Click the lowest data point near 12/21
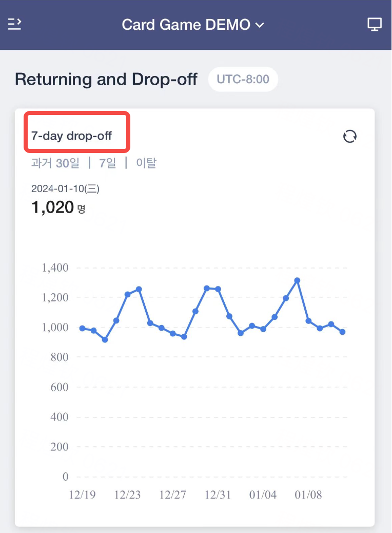 tap(105, 339)
